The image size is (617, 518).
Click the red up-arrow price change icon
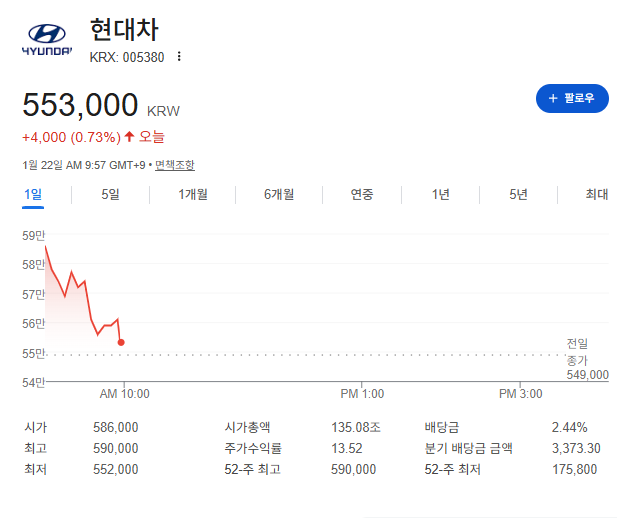point(129,136)
